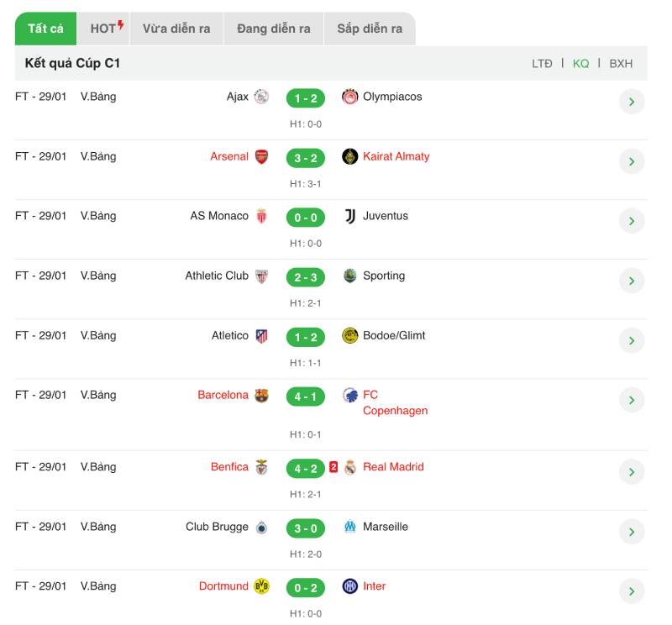Switch to Sắp diễn ra tab
Screen dimensions: 672x625
click(370, 29)
